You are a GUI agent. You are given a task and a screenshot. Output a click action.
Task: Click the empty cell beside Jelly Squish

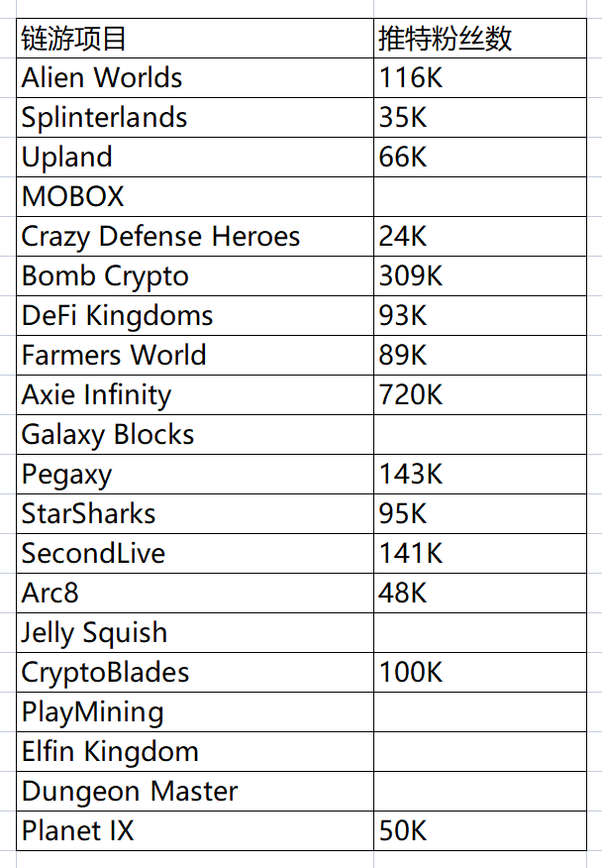point(480,633)
